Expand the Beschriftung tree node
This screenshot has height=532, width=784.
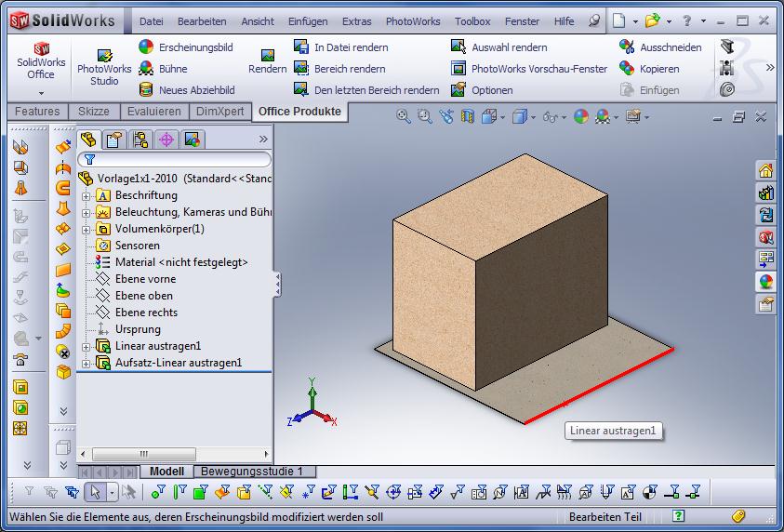coord(86,196)
